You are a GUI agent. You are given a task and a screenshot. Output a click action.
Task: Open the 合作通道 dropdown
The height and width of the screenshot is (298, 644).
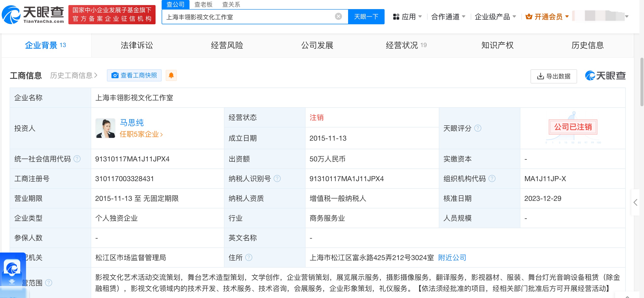pyautogui.click(x=448, y=17)
